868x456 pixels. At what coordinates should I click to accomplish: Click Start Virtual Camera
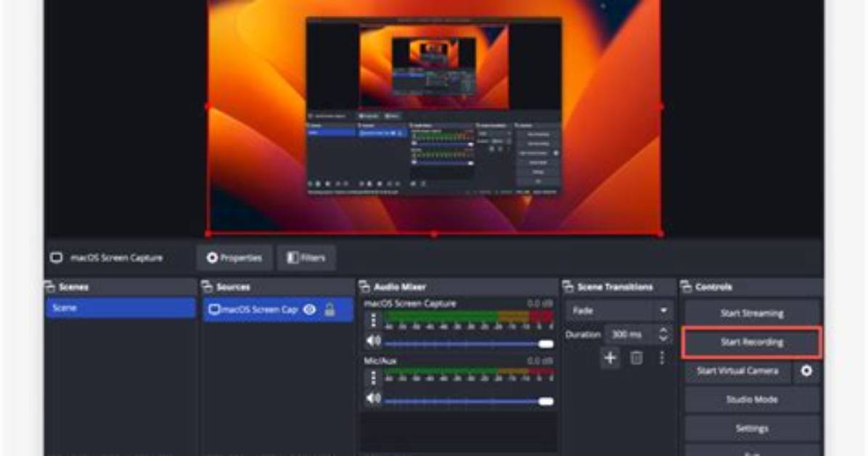(737, 370)
